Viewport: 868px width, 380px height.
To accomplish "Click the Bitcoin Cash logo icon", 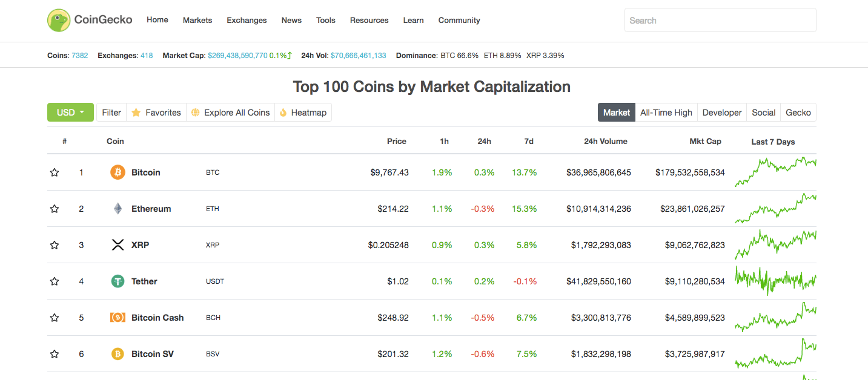I will pos(118,317).
